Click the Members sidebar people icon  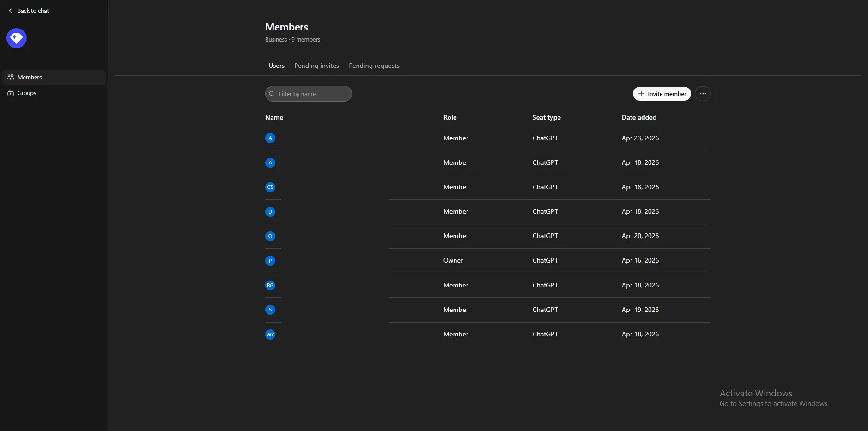pyautogui.click(x=11, y=77)
